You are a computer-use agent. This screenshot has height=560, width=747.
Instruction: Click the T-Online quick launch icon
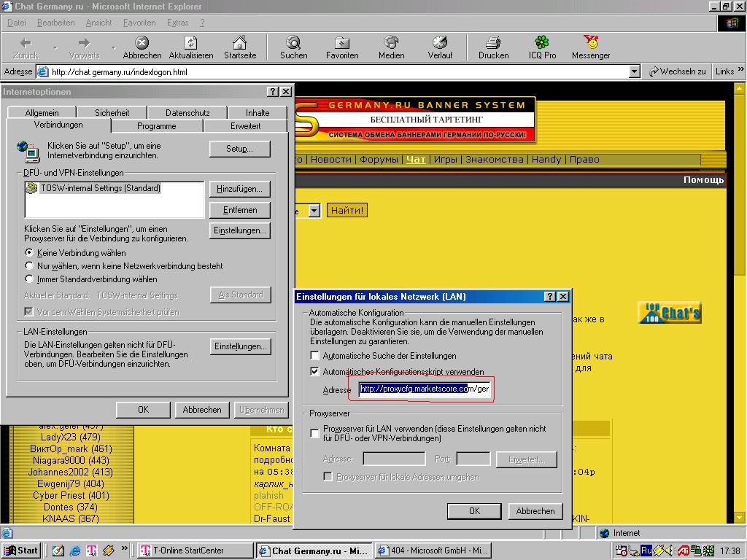click(x=91, y=551)
